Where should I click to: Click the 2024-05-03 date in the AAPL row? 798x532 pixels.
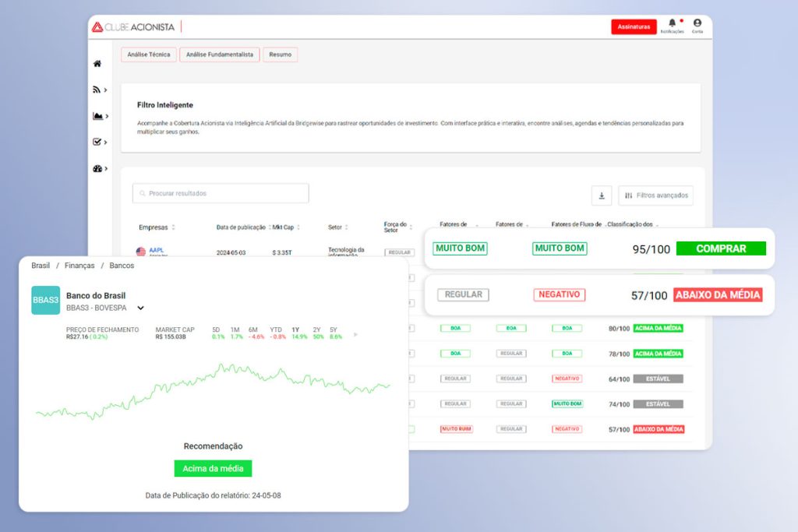[x=231, y=252]
